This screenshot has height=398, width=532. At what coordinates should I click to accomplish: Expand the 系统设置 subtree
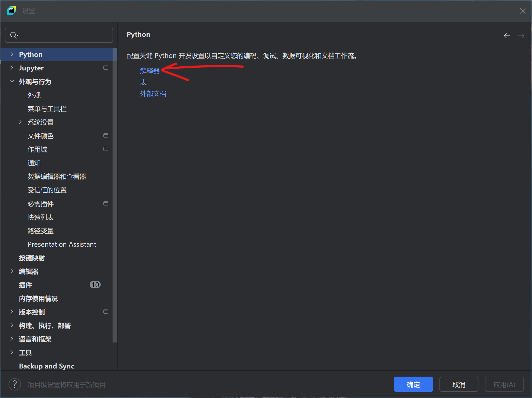20,122
